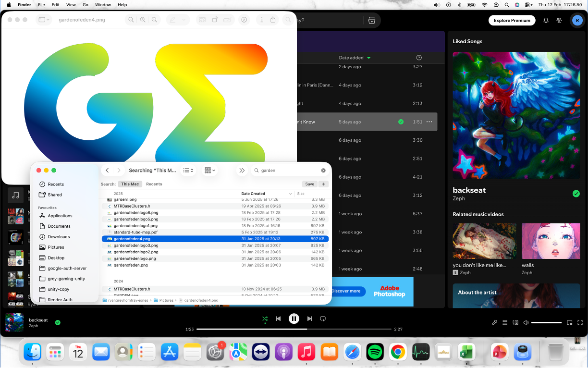Viewport: 588px width, 368px height.
Task: Click the Discover more button on the Adobe ad
Action: (347, 291)
